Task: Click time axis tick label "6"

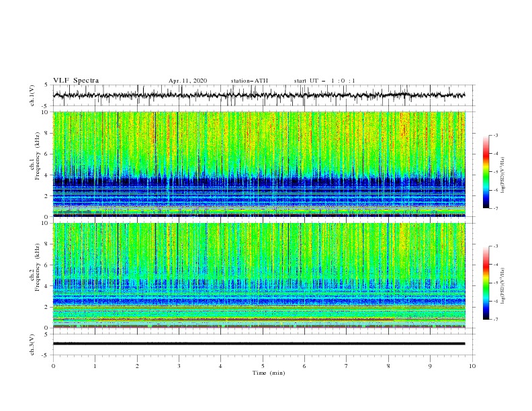Action: click(304, 366)
